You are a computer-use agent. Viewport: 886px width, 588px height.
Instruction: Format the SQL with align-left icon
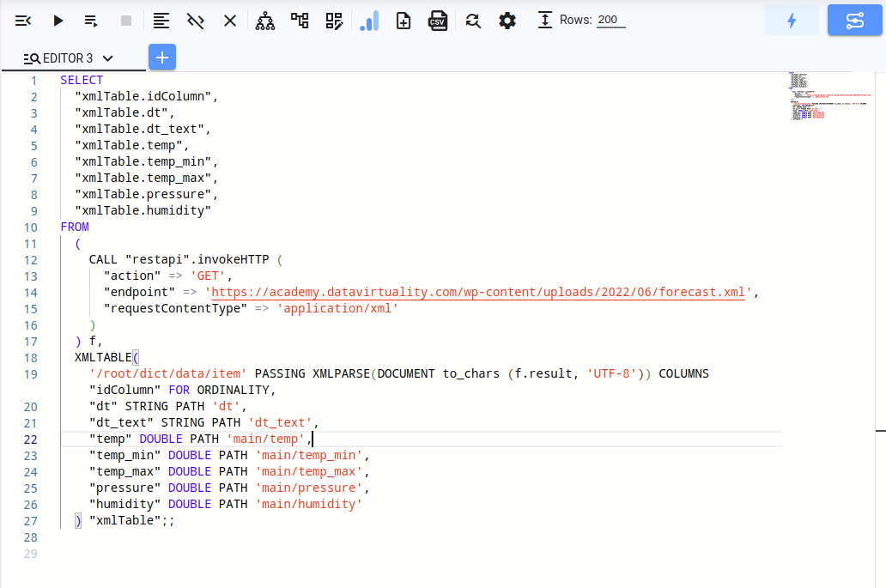click(161, 21)
